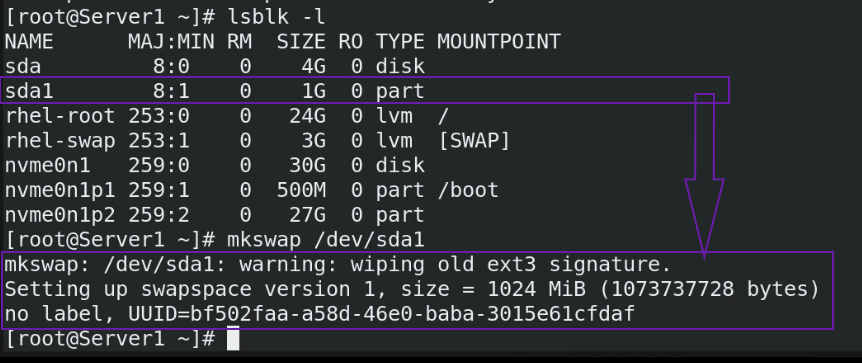The width and height of the screenshot is (862, 363).
Task: Click the NAME column header
Action: pyautogui.click(x=29, y=41)
